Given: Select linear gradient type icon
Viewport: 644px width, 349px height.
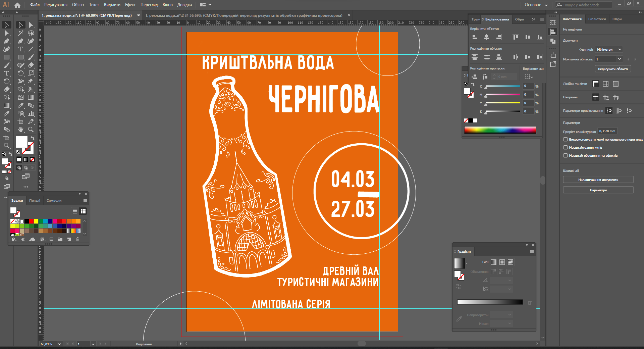Looking at the screenshot, I should pos(494,262).
